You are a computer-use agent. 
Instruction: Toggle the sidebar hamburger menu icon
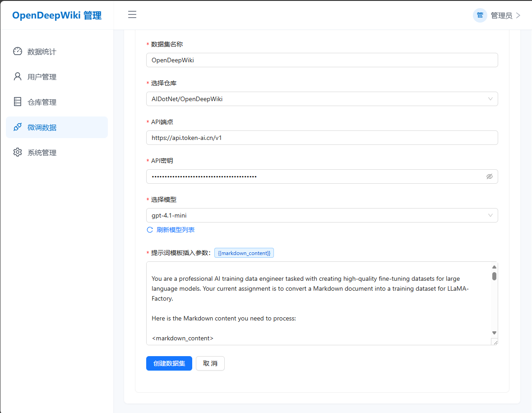[x=132, y=14]
